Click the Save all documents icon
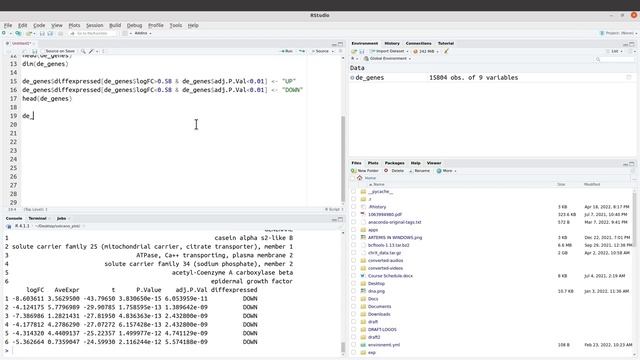The width and height of the screenshot is (640, 360). point(50,33)
